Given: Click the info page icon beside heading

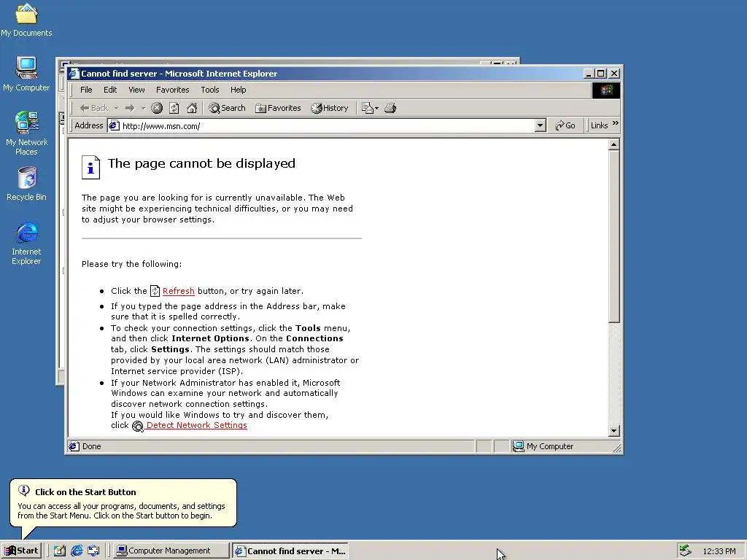Looking at the screenshot, I should (90, 167).
